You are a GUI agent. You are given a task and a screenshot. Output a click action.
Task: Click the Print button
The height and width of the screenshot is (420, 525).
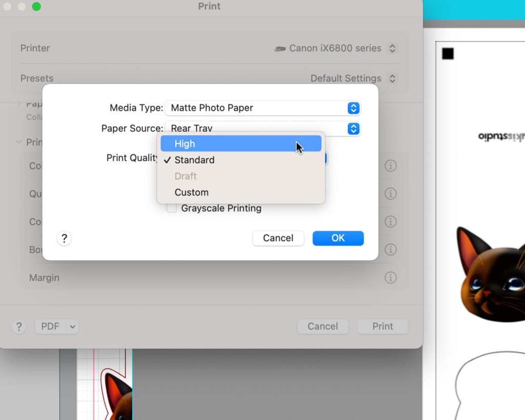click(x=382, y=326)
